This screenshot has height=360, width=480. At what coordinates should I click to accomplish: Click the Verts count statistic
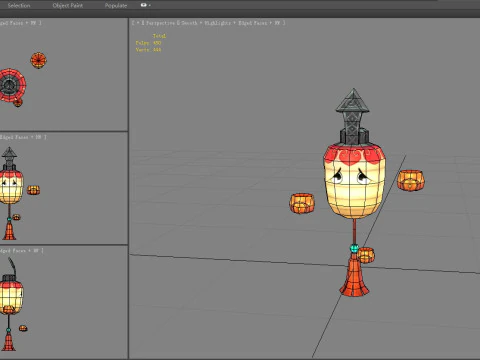[148, 50]
